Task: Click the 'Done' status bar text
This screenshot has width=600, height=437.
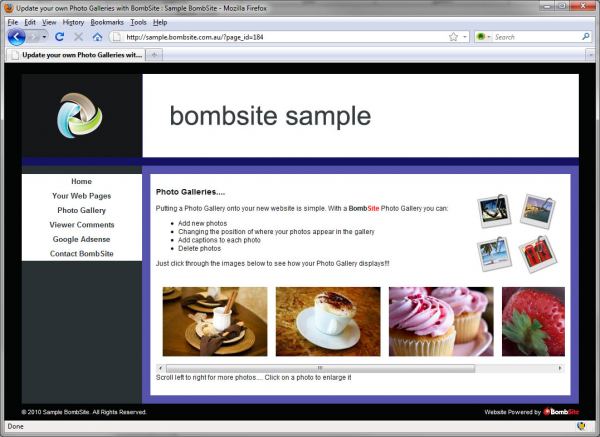Action: pos(16,426)
